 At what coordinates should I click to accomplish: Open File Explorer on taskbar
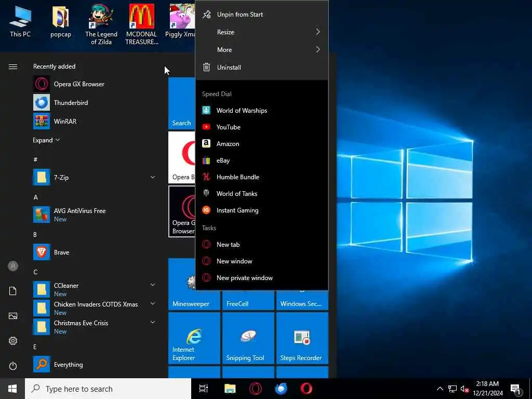click(230, 389)
